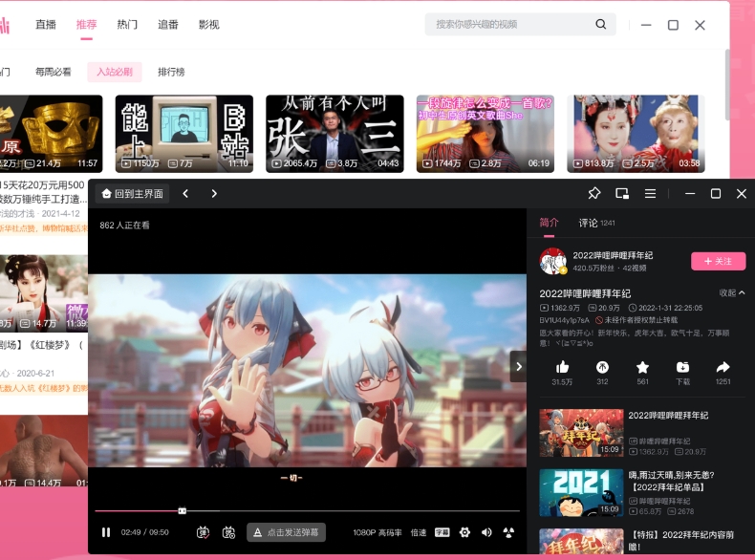The image size is (755, 560).
Task: Open the 影视 tab in main window
Action: (209, 25)
